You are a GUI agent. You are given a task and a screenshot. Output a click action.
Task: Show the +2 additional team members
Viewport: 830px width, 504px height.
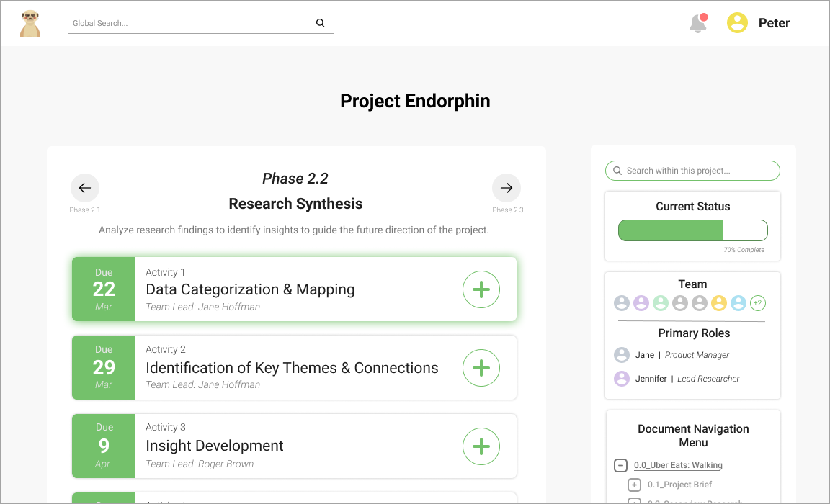pos(757,303)
